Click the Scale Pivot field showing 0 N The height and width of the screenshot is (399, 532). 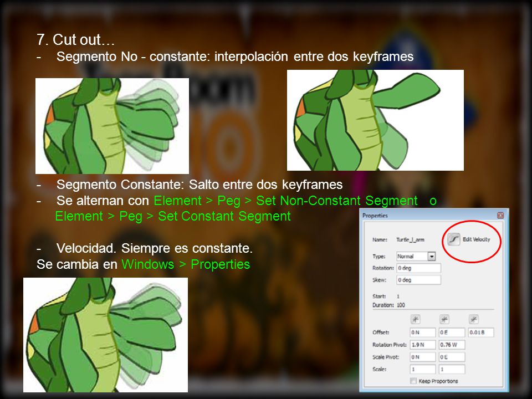click(x=423, y=357)
